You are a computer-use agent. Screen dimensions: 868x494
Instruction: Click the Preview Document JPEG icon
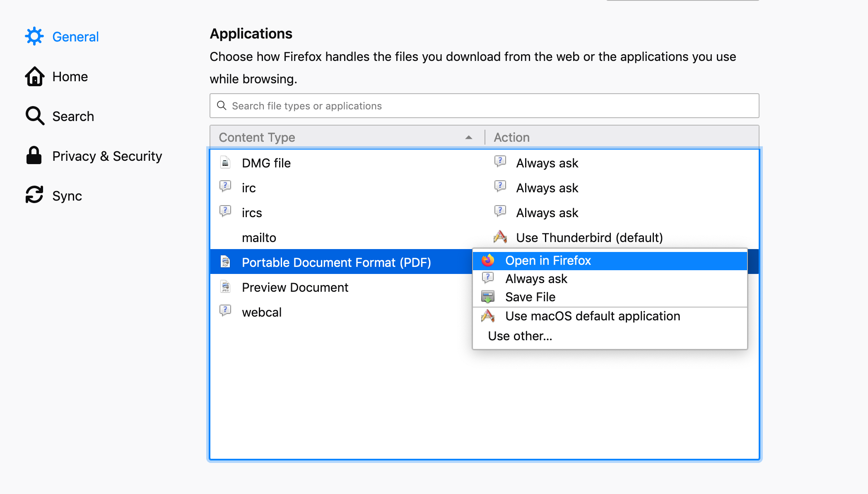(225, 287)
